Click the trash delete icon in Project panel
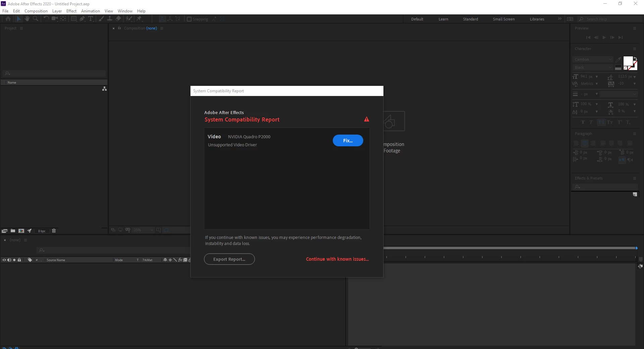644x349 pixels. [x=54, y=231]
